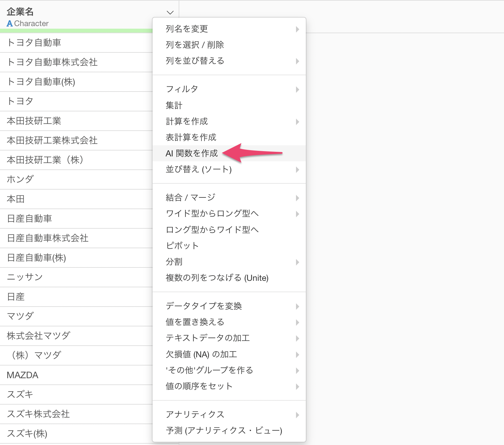Expand 計算を作成 submenu arrow
Screen dimensions: 504x445
(x=297, y=122)
